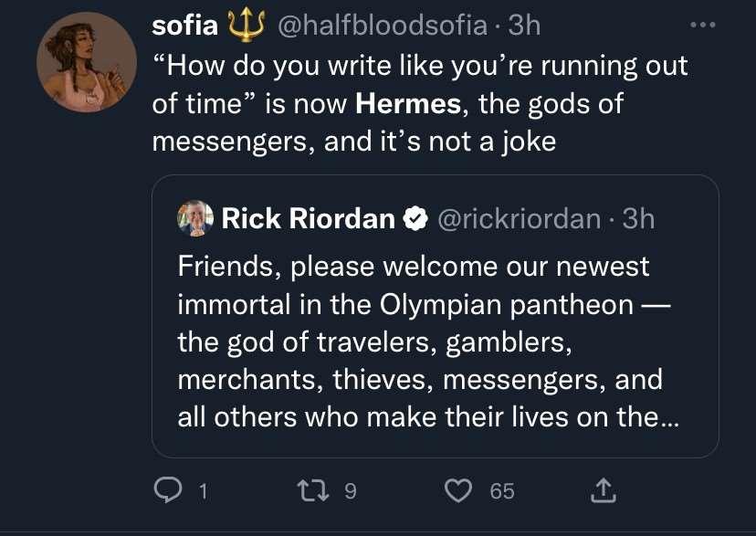The height and width of the screenshot is (536, 756).
Task: Like the tweet with the heart icon
Action: coord(457,491)
